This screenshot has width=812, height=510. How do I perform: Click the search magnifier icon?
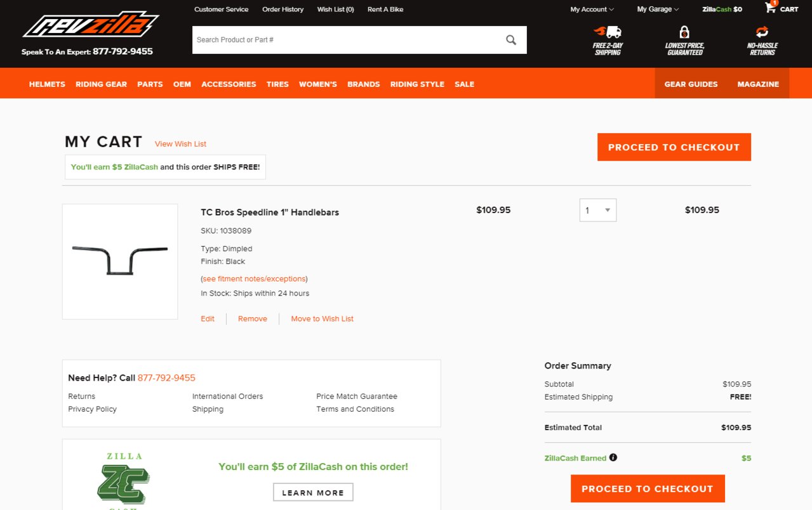511,40
